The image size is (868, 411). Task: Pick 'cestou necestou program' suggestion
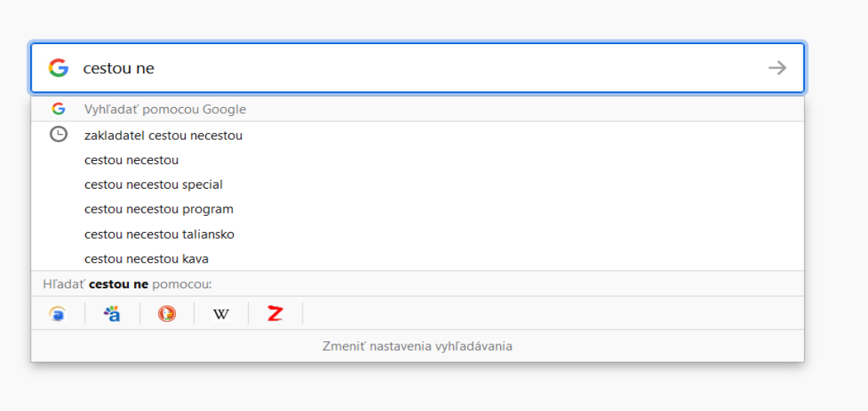click(417, 209)
